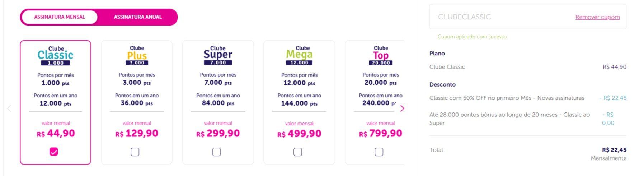Click the R$ 22,45 total amount
Screen dimensions: 644x176
[x=614, y=150]
